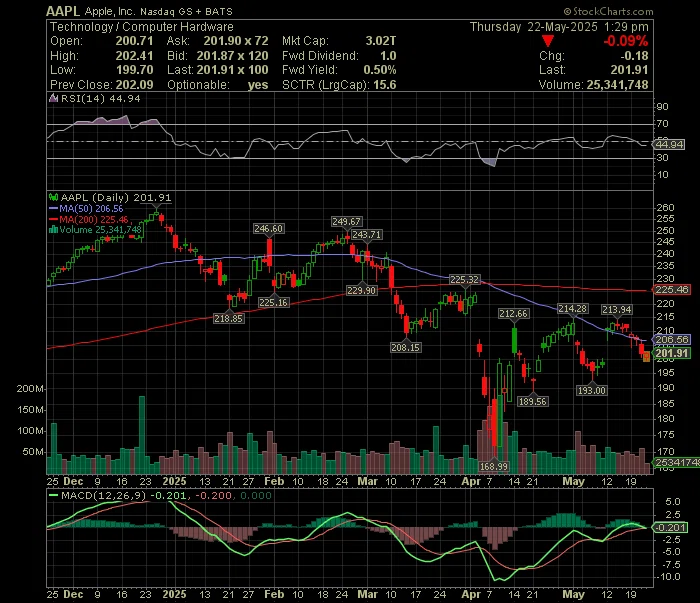Viewport: 700px width, 603px height.
Task: Click the Low value 199.70
Action: click(x=134, y=70)
